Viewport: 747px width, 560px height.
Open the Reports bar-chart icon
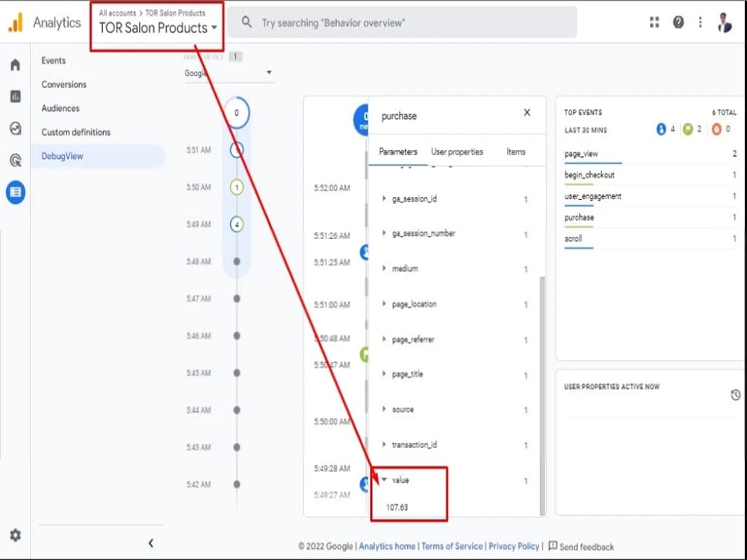click(15, 96)
